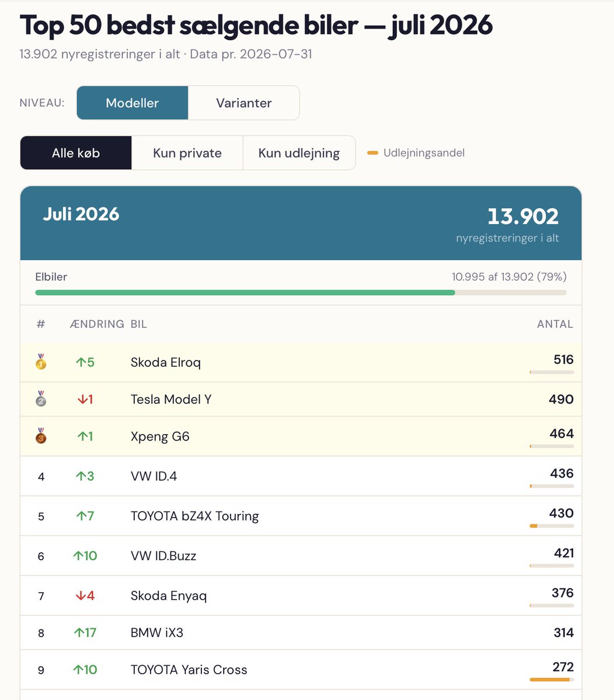Click the up 3 change indicator for VW ID.4

pyautogui.click(x=85, y=476)
